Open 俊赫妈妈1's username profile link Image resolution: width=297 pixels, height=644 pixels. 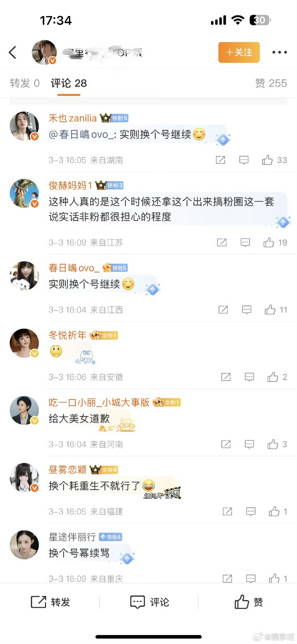point(71,185)
